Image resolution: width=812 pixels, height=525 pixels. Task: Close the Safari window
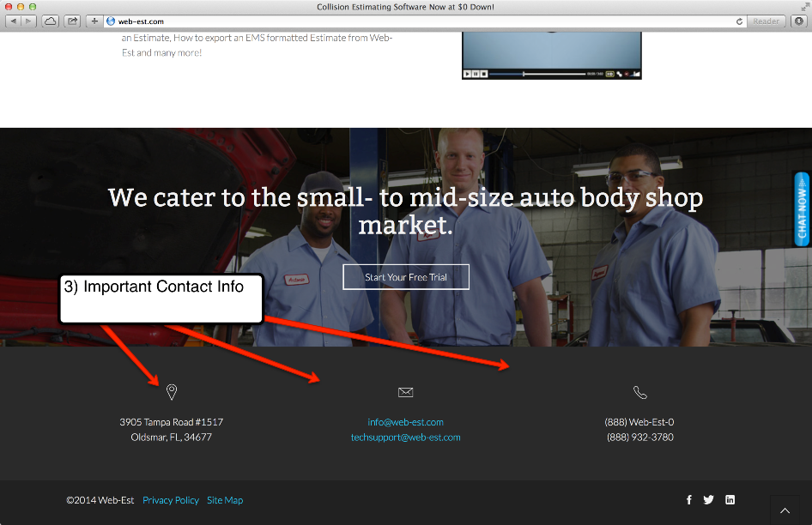[9, 7]
